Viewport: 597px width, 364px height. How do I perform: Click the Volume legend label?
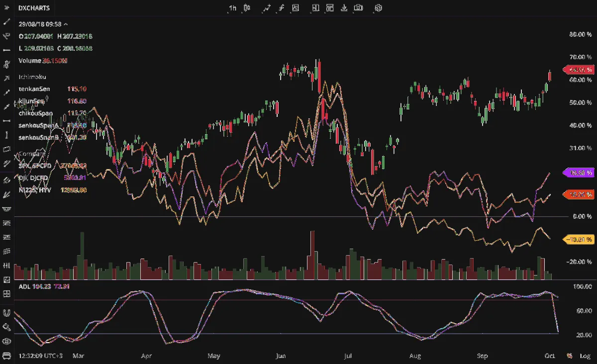[30, 61]
